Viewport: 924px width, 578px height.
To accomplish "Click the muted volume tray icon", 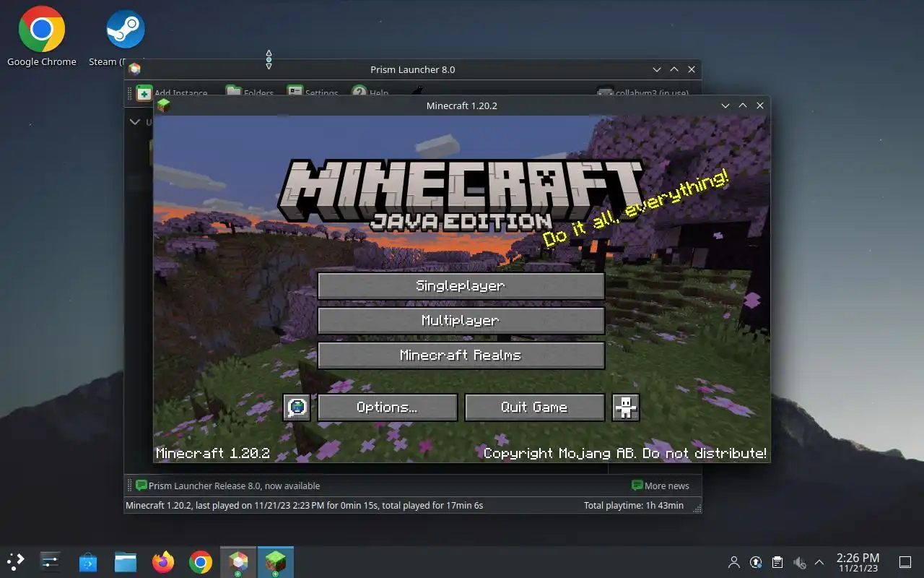I will tap(798, 562).
